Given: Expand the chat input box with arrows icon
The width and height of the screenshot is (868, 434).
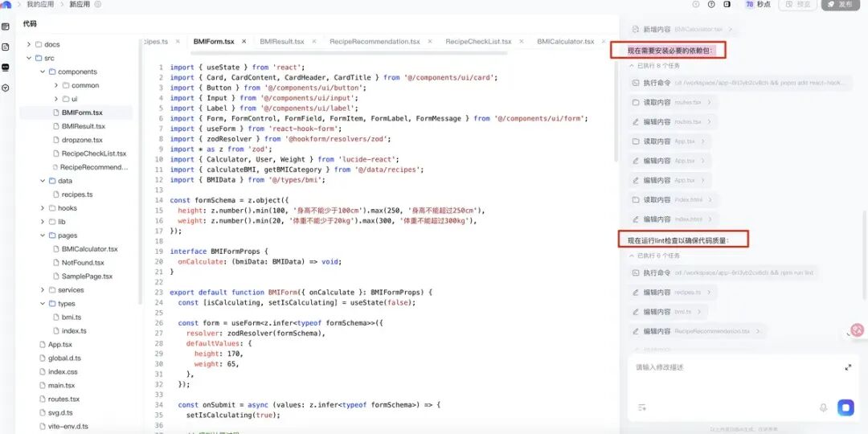Looking at the screenshot, I should point(848,367).
